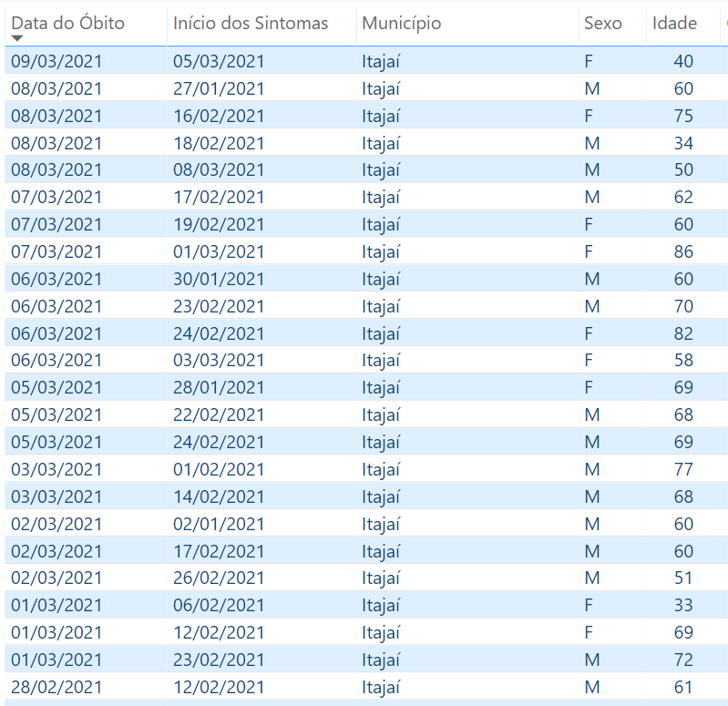The width and height of the screenshot is (728, 706).
Task: Click the age cell showing 40
Action: tap(683, 61)
